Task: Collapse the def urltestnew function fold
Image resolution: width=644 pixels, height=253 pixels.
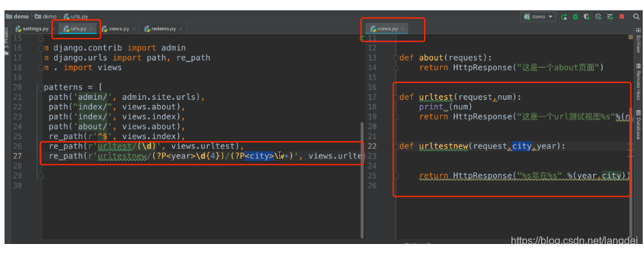Action: pos(396,146)
